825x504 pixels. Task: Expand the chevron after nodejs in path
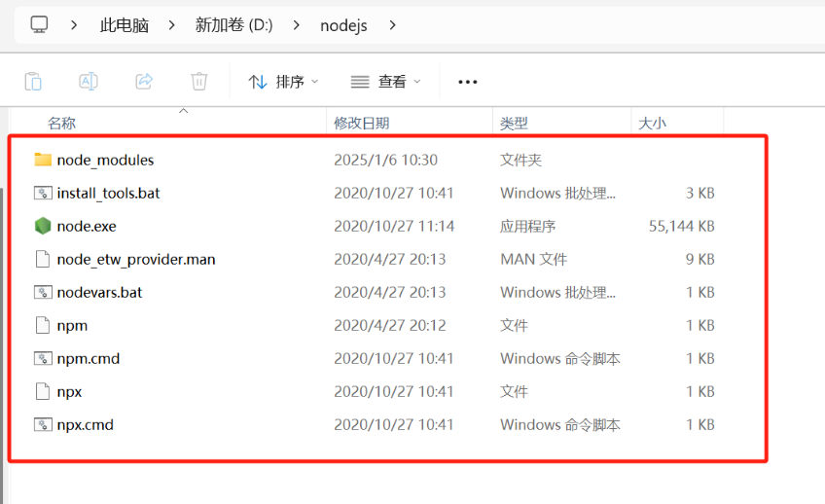coord(392,25)
